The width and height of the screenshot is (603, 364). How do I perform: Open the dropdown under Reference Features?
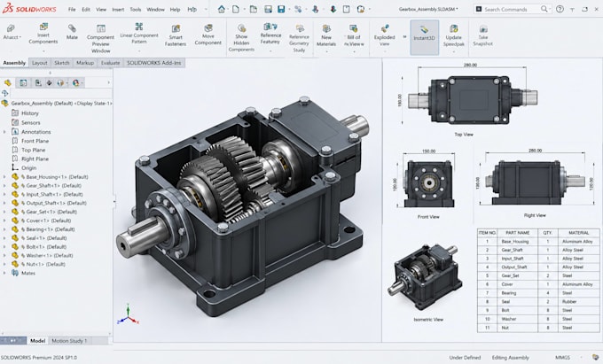(x=270, y=50)
